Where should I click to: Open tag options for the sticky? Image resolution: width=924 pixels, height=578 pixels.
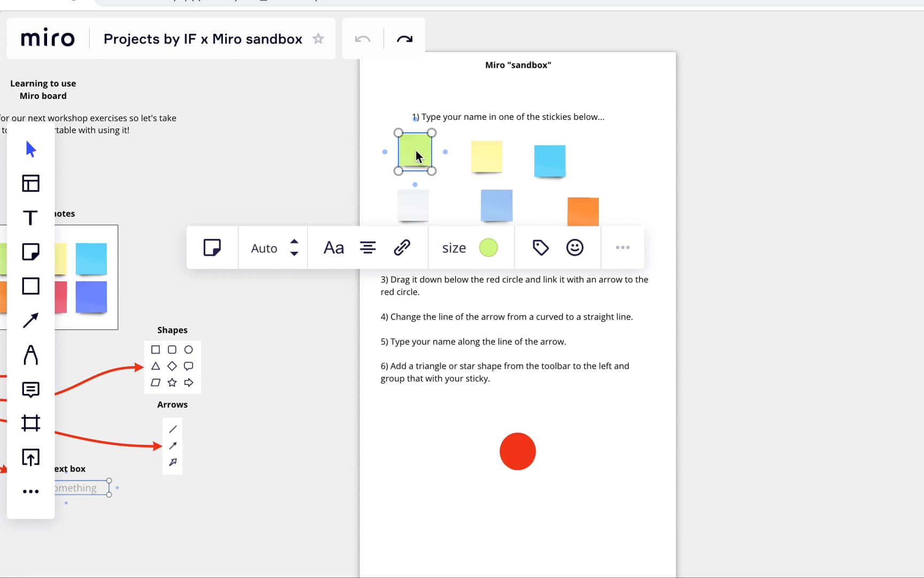click(x=540, y=247)
